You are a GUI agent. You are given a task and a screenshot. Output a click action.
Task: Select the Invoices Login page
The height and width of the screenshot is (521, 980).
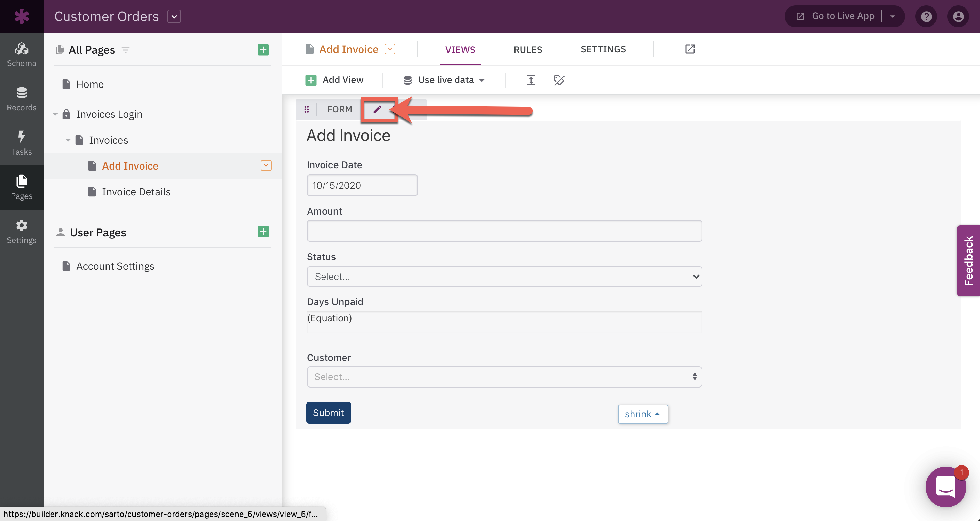tap(109, 114)
